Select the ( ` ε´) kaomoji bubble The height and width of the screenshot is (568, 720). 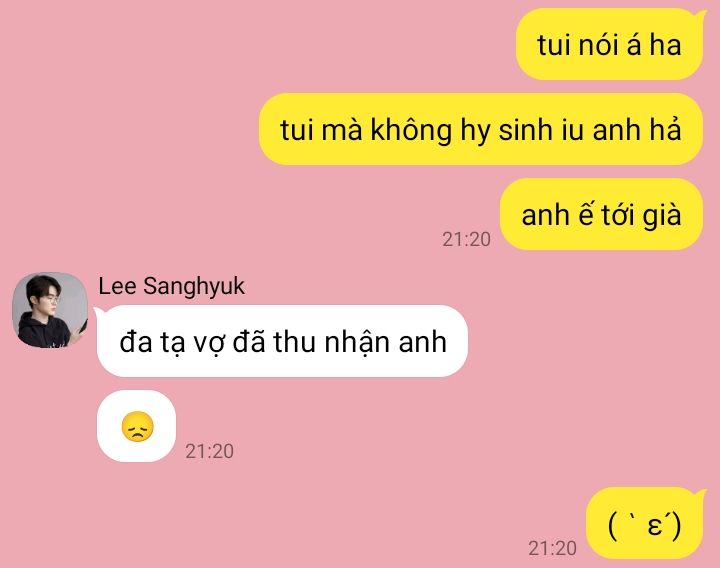click(645, 523)
